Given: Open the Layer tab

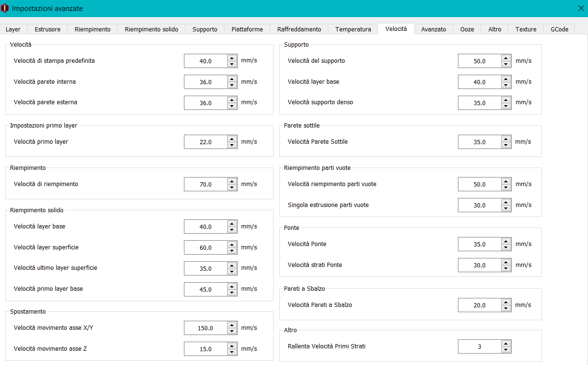Looking at the screenshot, I should pyautogui.click(x=13, y=30).
